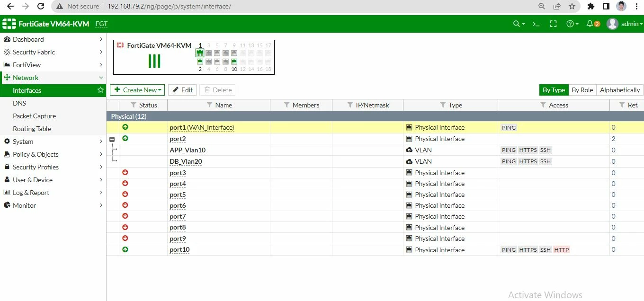Expand the Security Profiles menu
Viewport: 644px width, 301px height.
point(53,167)
